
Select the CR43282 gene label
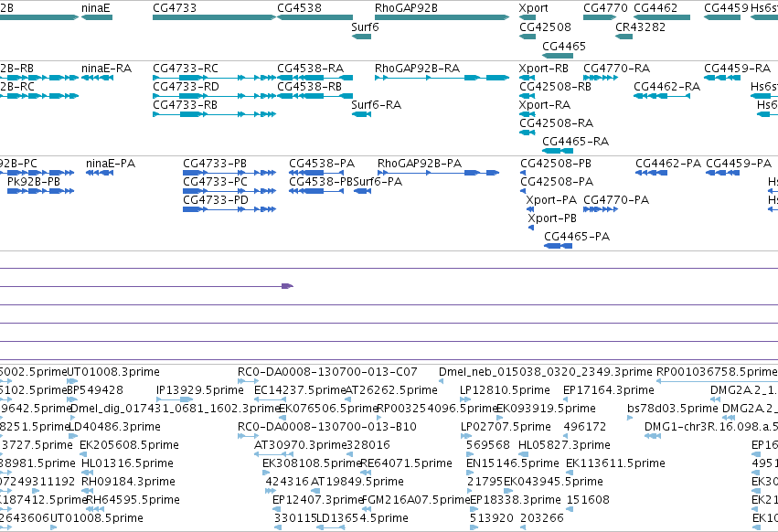tap(641, 27)
